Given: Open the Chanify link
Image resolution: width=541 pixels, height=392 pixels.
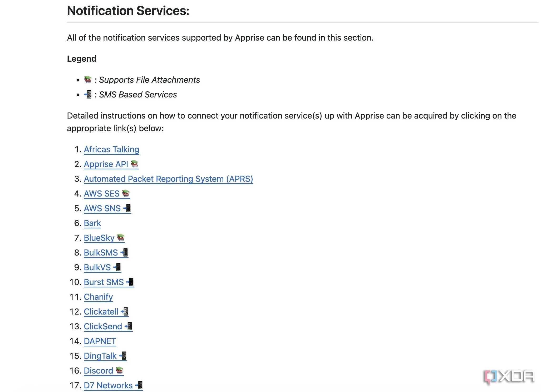Looking at the screenshot, I should (98, 297).
